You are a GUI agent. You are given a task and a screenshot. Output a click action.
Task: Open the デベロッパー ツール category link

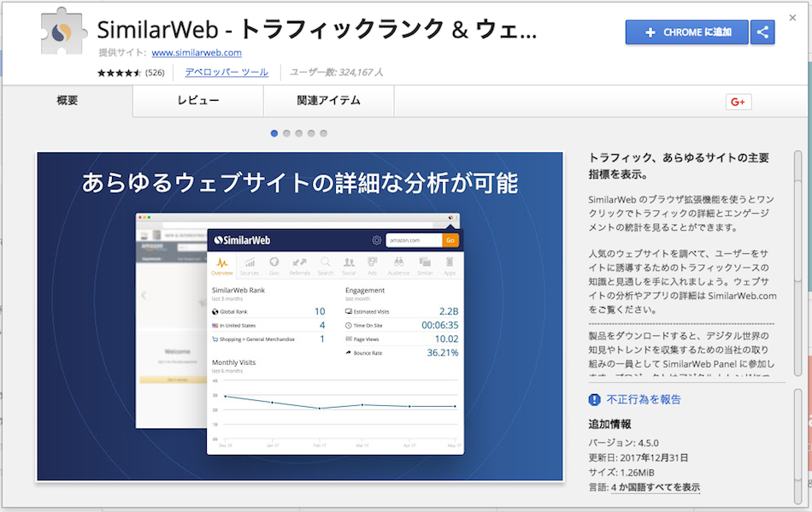tap(227, 73)
